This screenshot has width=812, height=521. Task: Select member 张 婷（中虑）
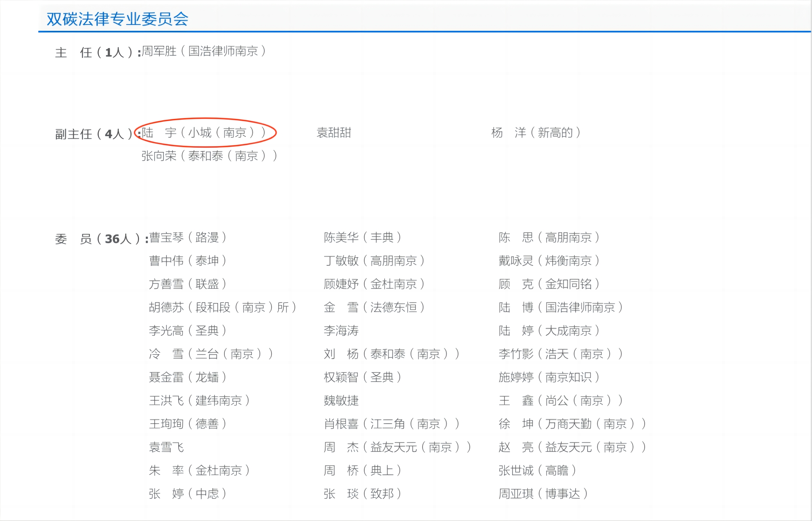tap(188, 494)
